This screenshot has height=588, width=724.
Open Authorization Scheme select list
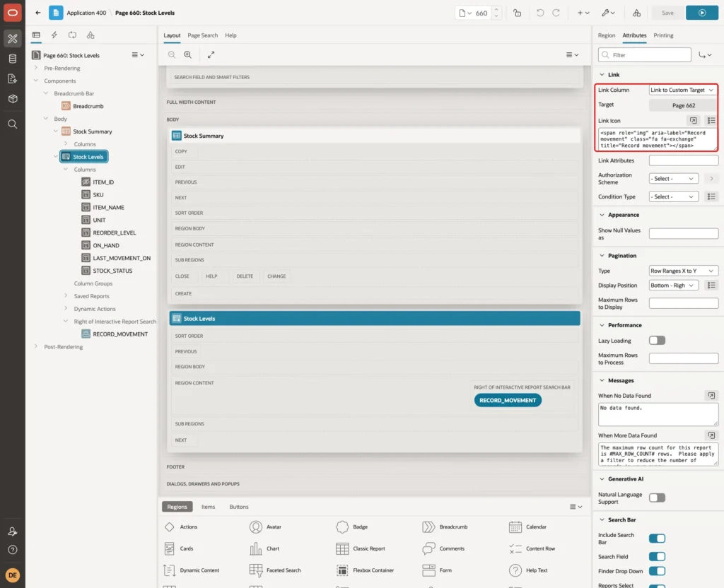pyautogui.click(x=674, y=179)
